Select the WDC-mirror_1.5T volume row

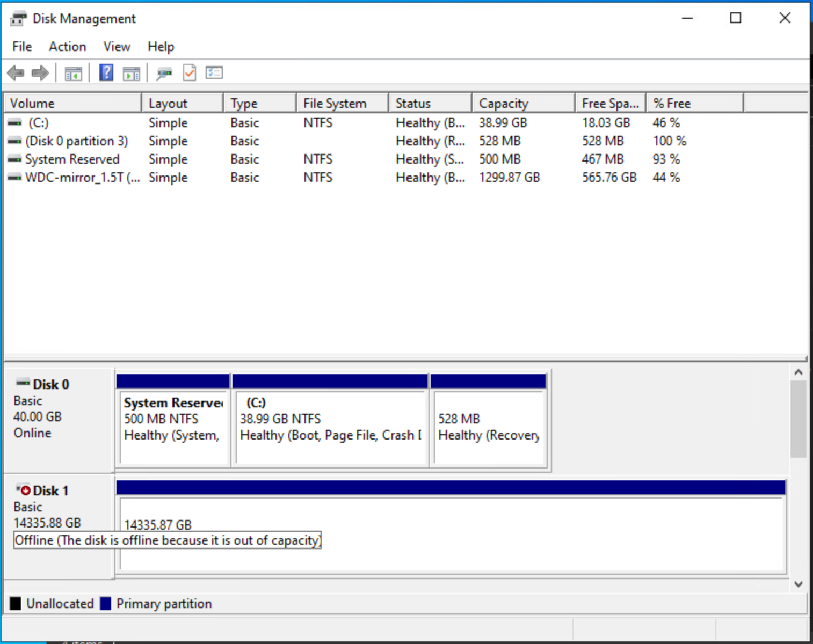pos(405,178)
